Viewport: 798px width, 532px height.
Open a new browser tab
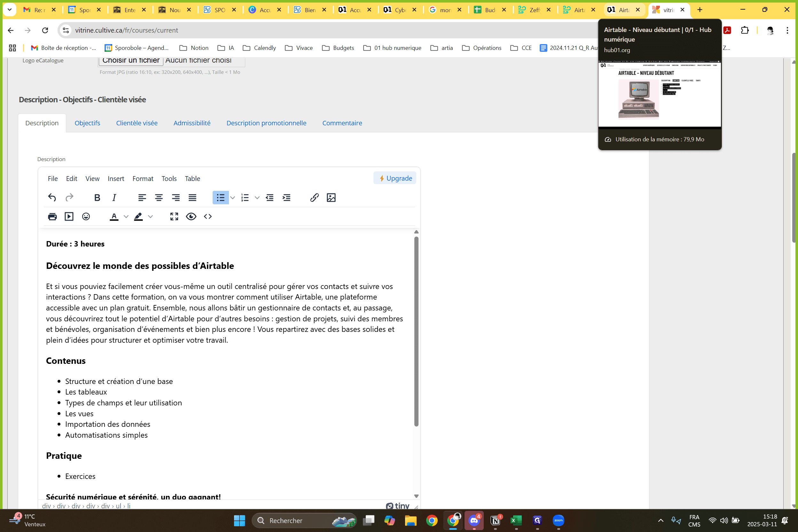pyautogui.click(x=700, y=10)
